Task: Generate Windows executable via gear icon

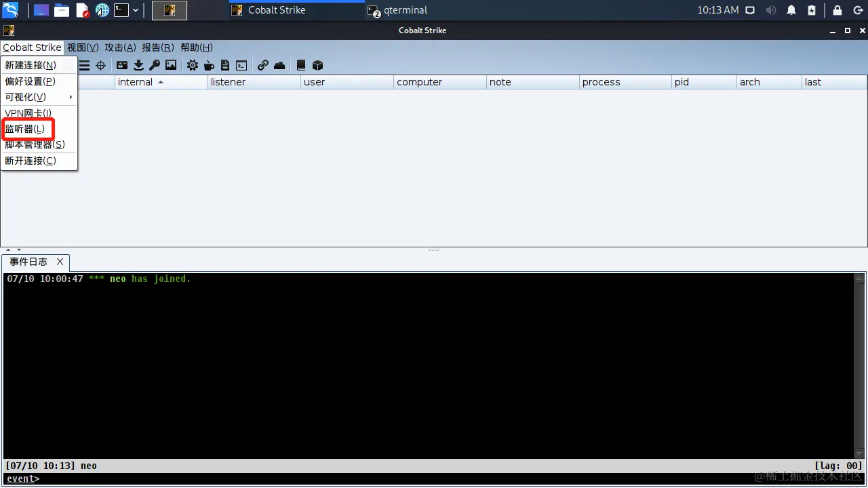Action: [x=193, y=65]
